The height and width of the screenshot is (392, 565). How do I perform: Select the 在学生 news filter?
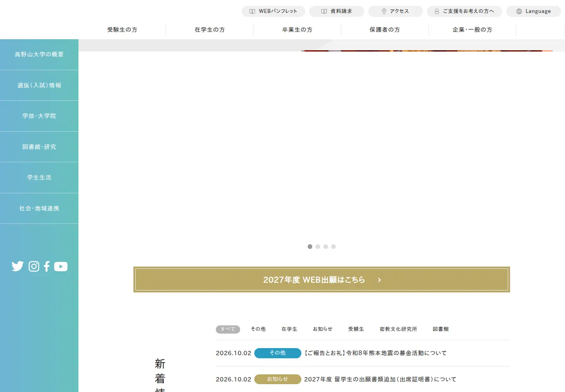click(289, 329)
